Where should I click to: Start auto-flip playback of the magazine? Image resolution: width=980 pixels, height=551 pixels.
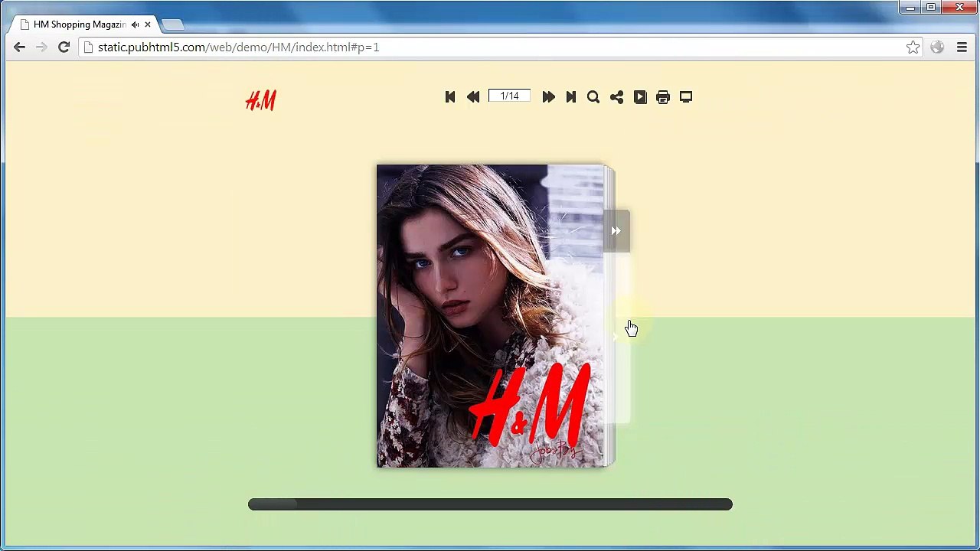(x=640, y=97)
